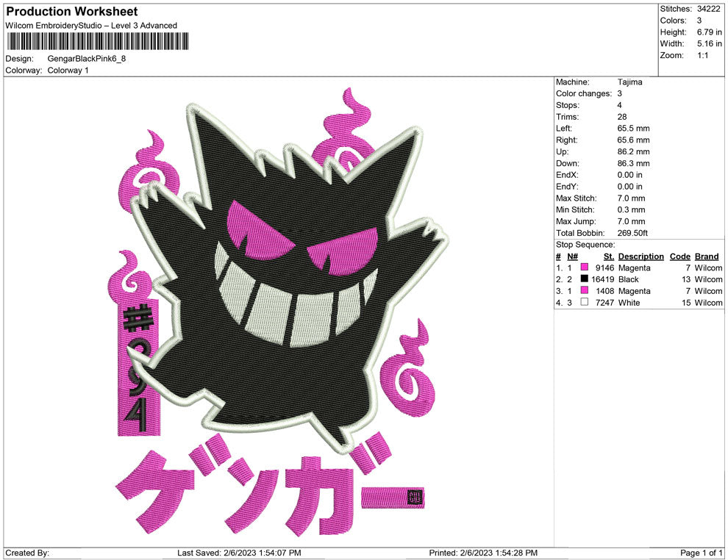
Task: Click the Tajima machine name
Action: coord(629,82)
